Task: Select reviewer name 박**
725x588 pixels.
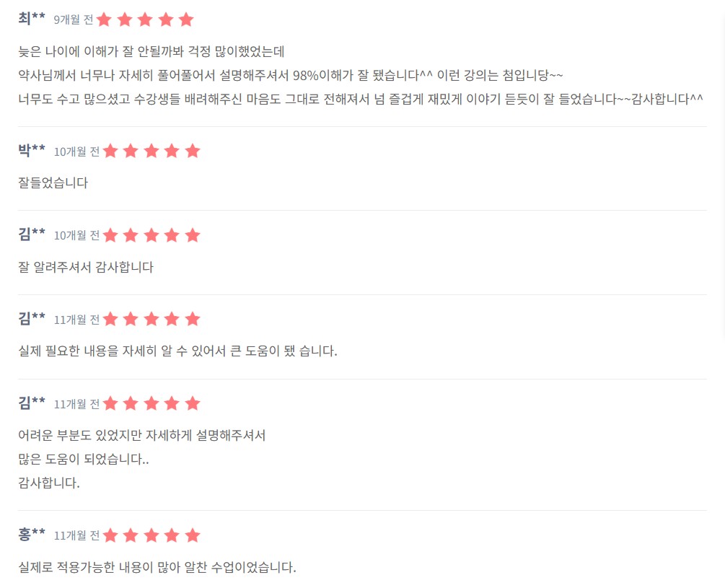Action: coord(32,150)
